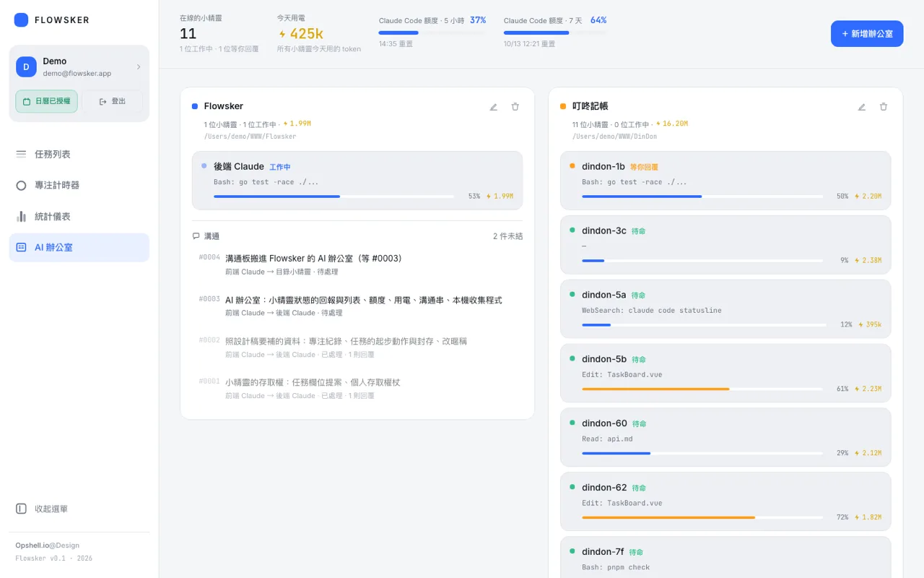This screenshot has height=578, width=924.
Task: Select AI 辦公室 in sidebar
Action: pos(79,247)
